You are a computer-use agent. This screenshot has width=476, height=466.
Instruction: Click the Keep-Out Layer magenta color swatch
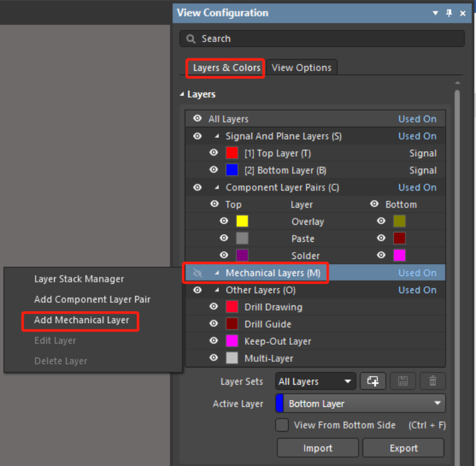232,341
